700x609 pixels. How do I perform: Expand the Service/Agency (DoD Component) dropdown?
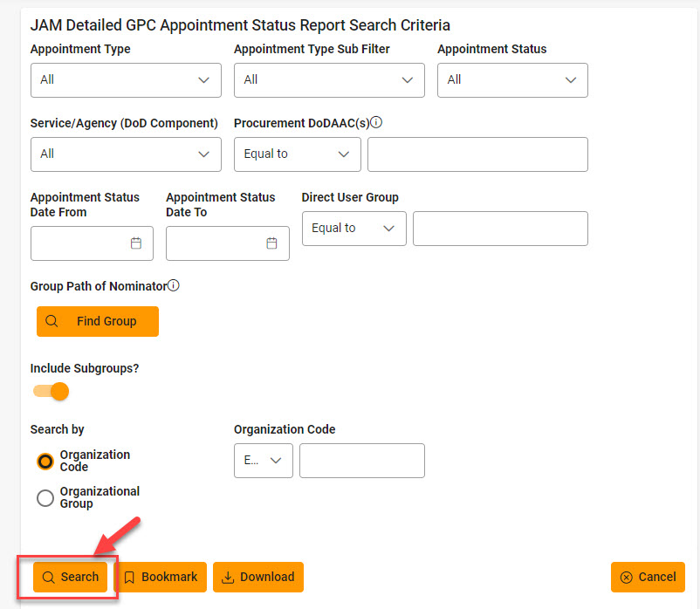pyautogui.click(x=126, y=154)
